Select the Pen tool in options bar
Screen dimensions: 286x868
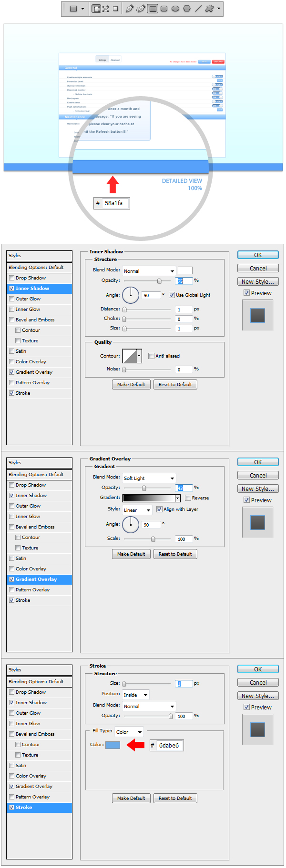tap(129, 9)
